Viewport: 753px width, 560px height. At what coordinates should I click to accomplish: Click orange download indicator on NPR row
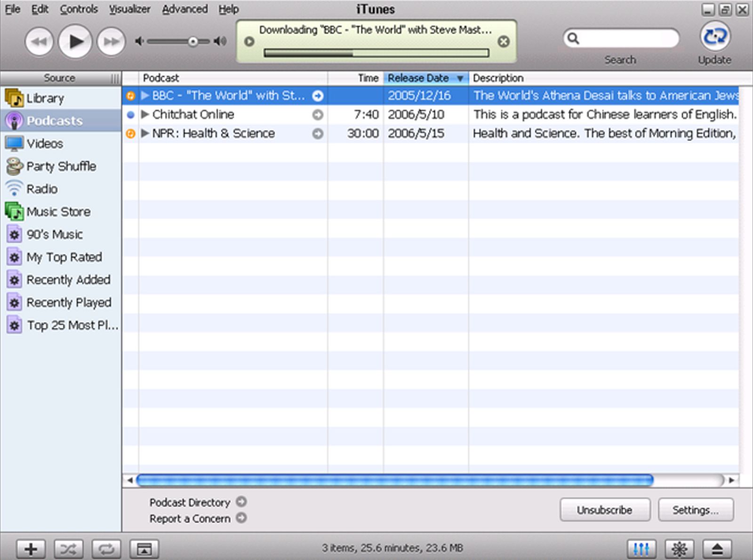pos(130,134)
